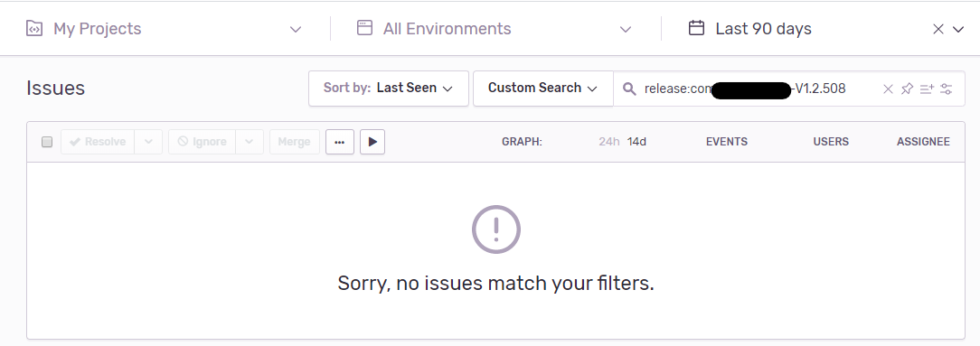Click the calendar icon beside Last 90 days

point(696,28)
